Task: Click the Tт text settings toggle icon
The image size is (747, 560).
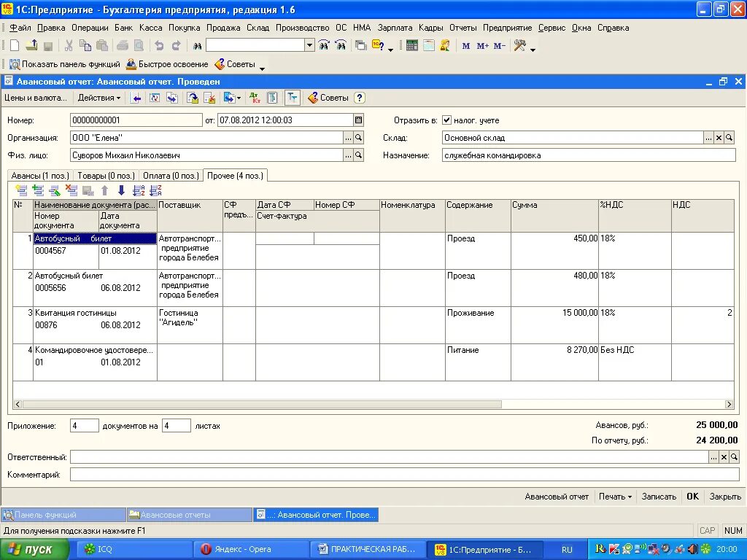Action: (292, 98)
